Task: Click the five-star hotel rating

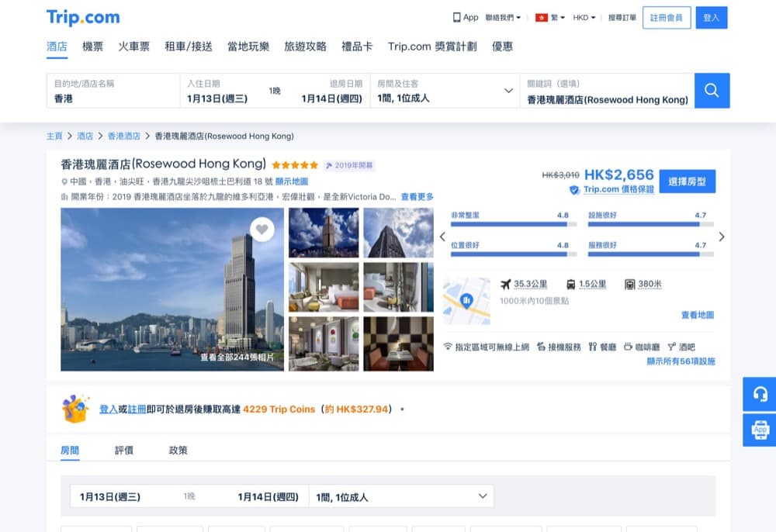Action: [x=295, y=165]
